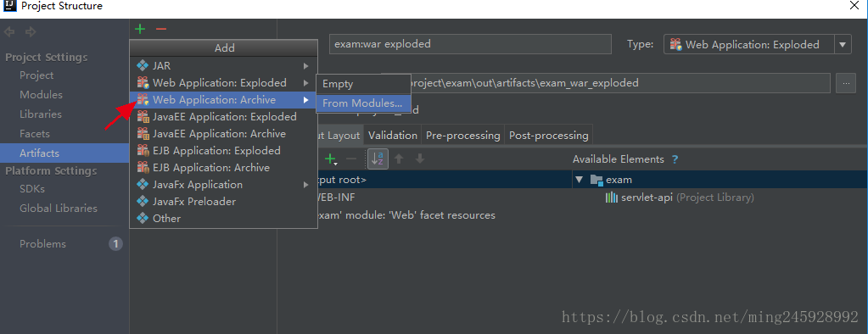Collapse the exam tree node
Viewport: 868px width, 334px height.
579,180
